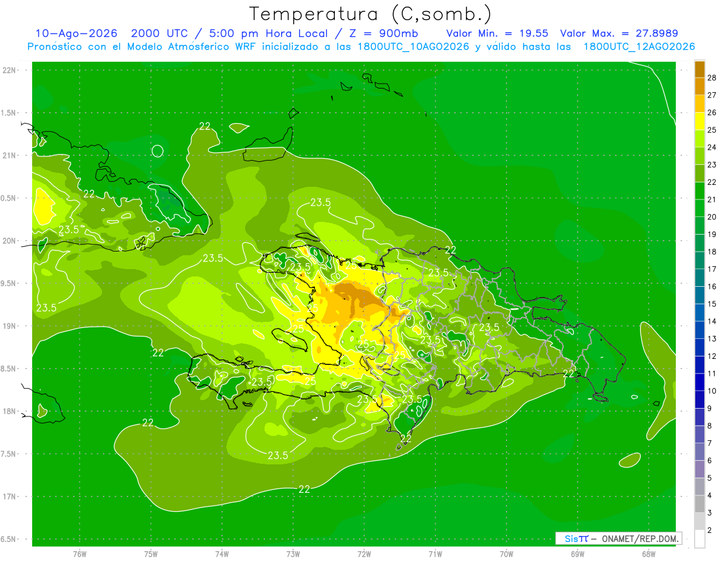The width and height of the screenshot is (728, 562).
Task: Click the '7.5N' latitude tick label
Action: [10, 453]
